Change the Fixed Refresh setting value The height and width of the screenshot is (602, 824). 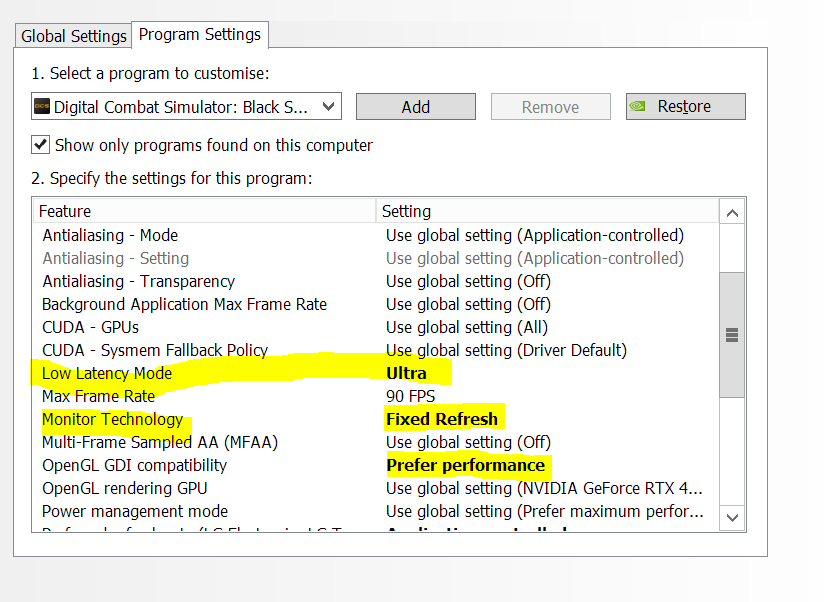pos(442,419)
